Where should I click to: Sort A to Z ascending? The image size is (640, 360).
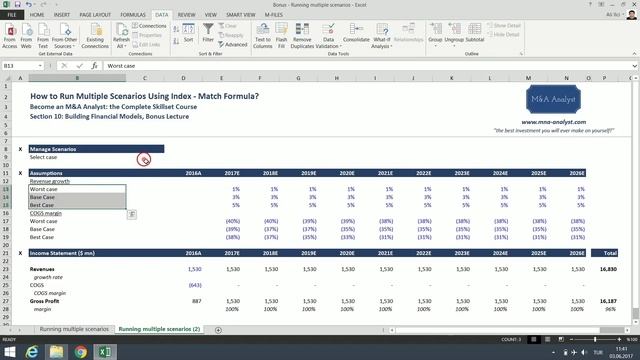(176, 29)
